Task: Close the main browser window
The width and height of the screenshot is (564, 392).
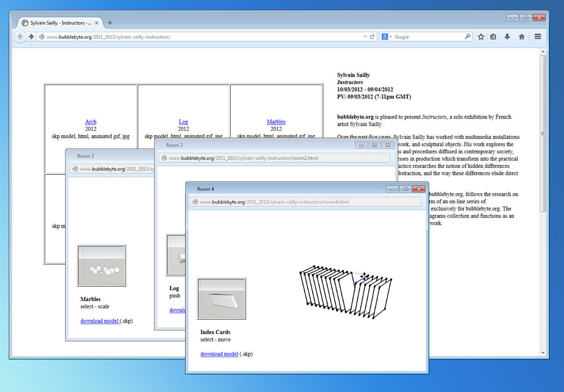Action: [539, 17]
